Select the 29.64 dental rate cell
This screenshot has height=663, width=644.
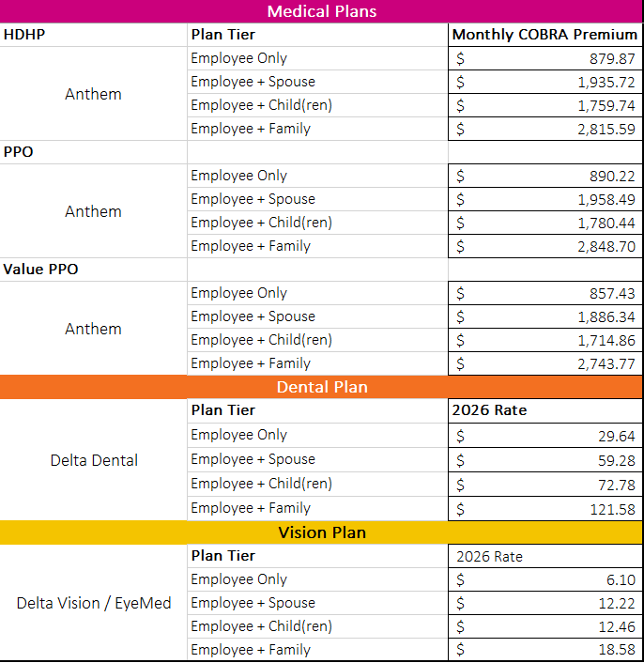coord(544,436)
